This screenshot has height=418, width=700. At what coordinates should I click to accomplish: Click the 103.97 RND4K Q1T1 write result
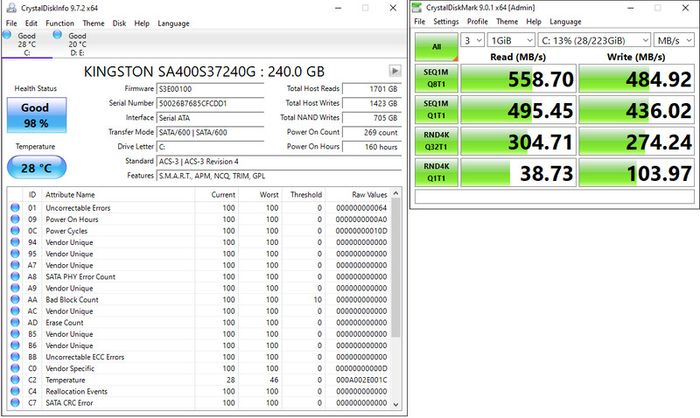coord(637,172)
